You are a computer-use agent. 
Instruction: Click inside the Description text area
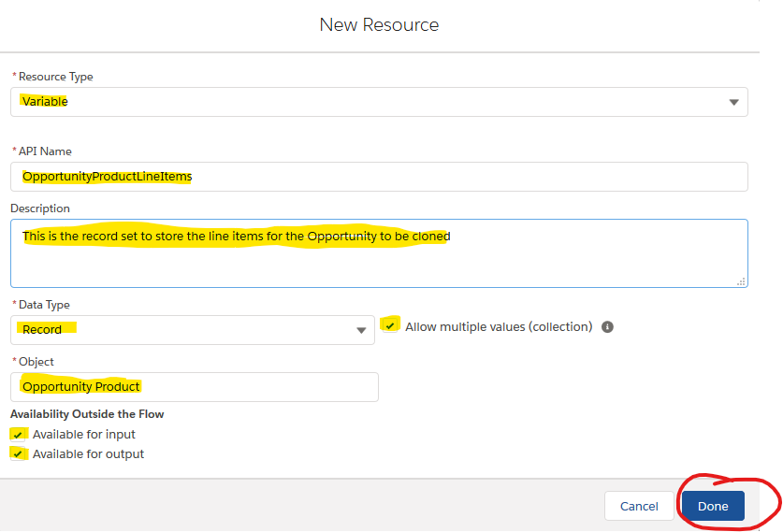pyautogui.click(x=379, y=253)
